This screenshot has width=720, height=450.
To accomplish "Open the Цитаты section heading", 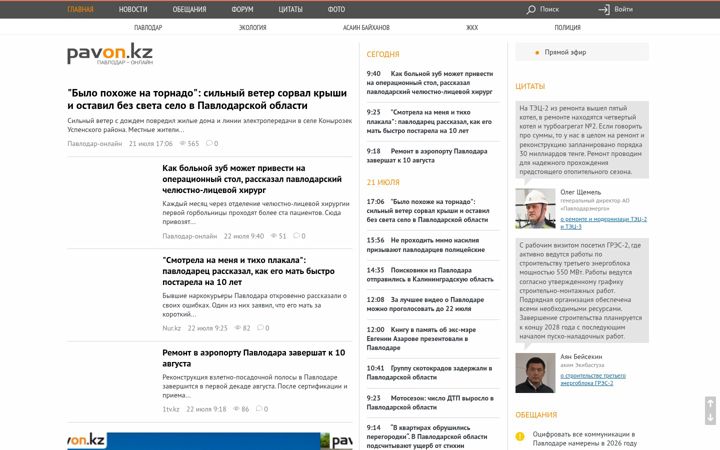I will (x=530, y=86).
